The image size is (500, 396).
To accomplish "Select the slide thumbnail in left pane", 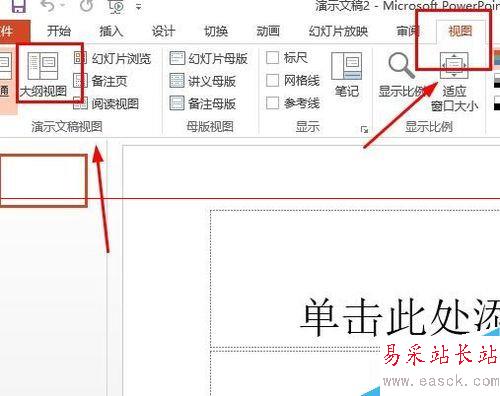I will [x=43, y=180].
